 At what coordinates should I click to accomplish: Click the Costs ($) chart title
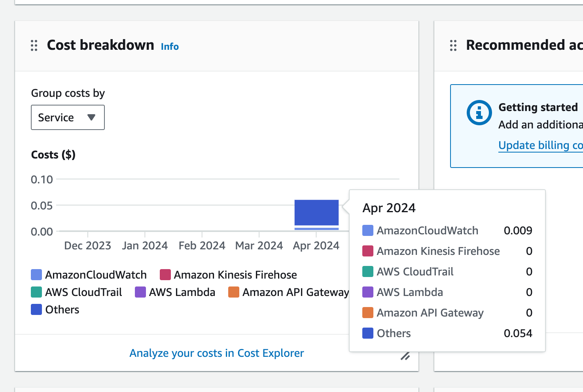53,155
